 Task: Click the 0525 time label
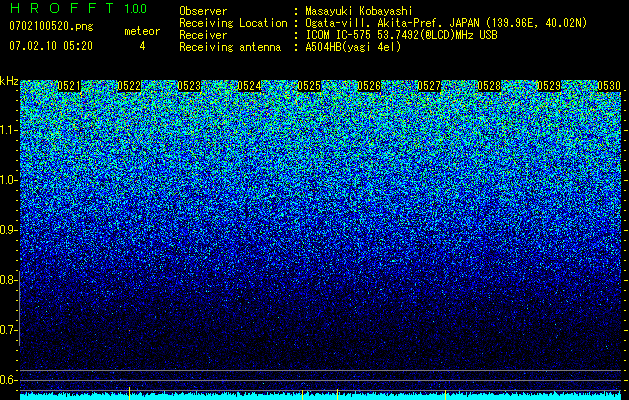click(x=309, y=86)
